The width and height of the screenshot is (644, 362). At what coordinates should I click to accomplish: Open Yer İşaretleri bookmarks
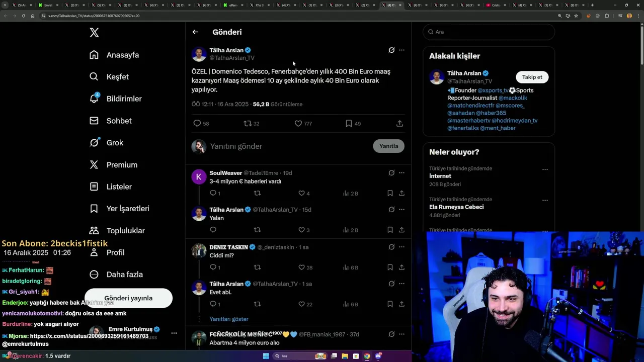coord(119,209)
